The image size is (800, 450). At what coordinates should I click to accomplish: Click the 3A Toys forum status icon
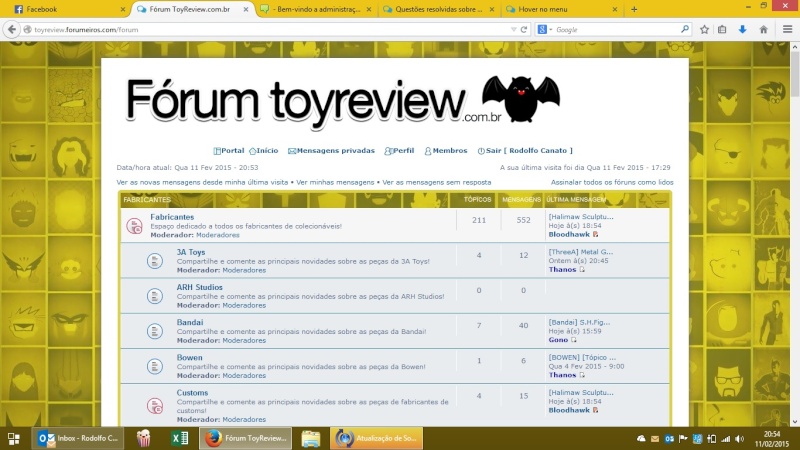click(155, 261)
